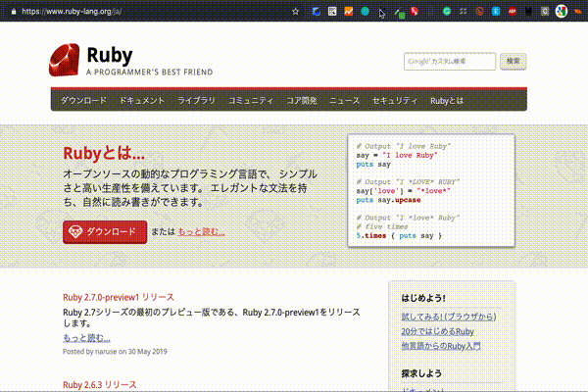Viewport: 588px width, 392px height.
Task: Click the 検索 search button
Action: pyautogui.click(x=513, y=61)
